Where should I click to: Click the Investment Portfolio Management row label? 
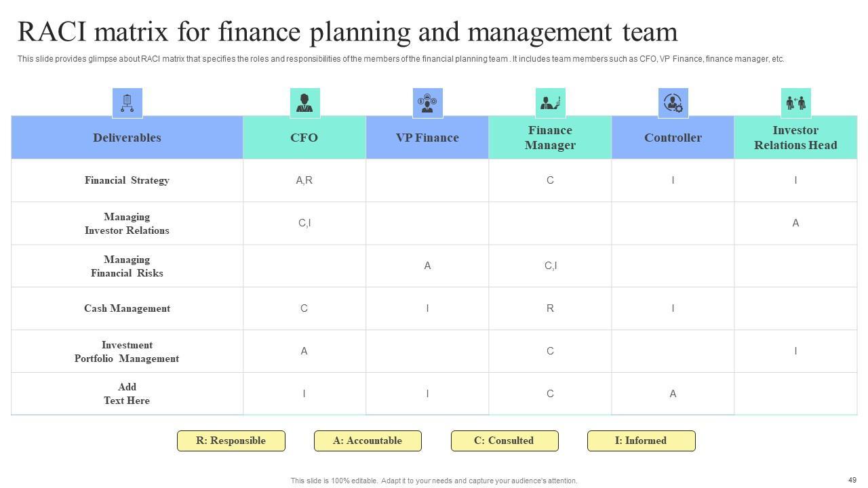click(127, 352)
